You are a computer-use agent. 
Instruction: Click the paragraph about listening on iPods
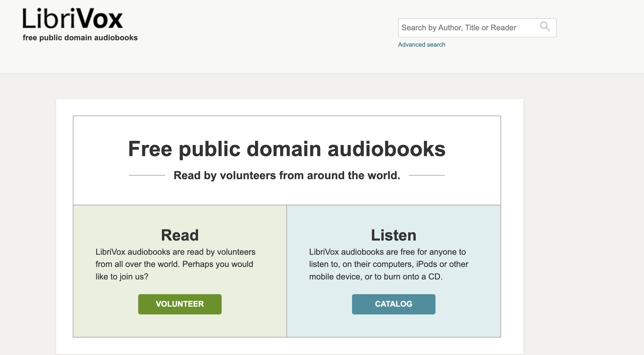click(388, 264)
